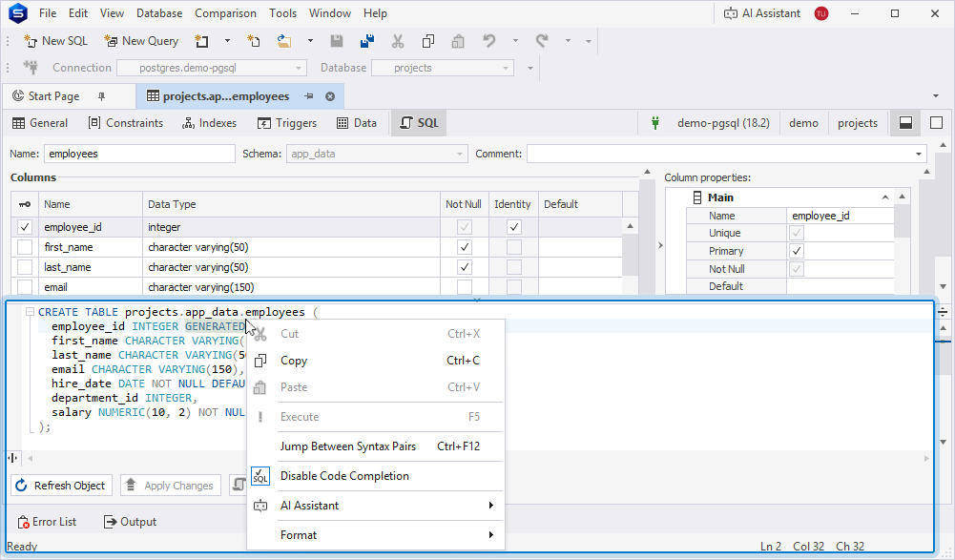
Task: Expand the Comment field dropdown
Action: pos(919,154)
